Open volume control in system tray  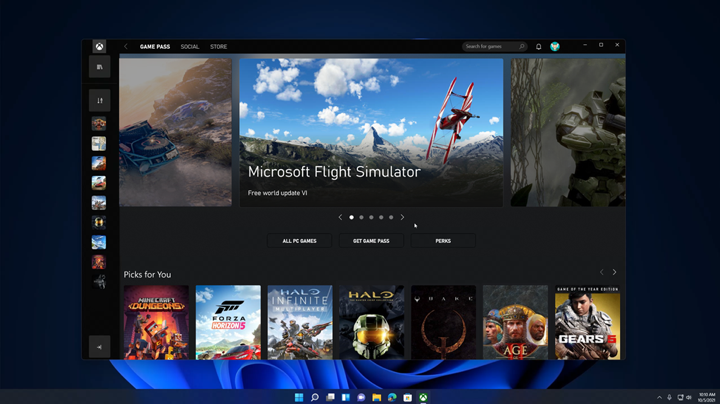tap(688, 398)
